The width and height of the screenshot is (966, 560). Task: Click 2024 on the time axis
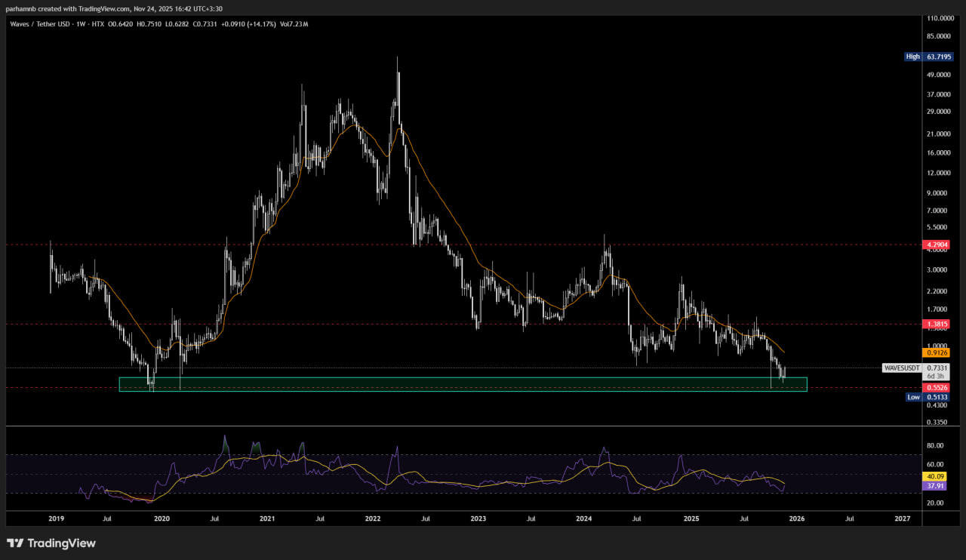583,518
